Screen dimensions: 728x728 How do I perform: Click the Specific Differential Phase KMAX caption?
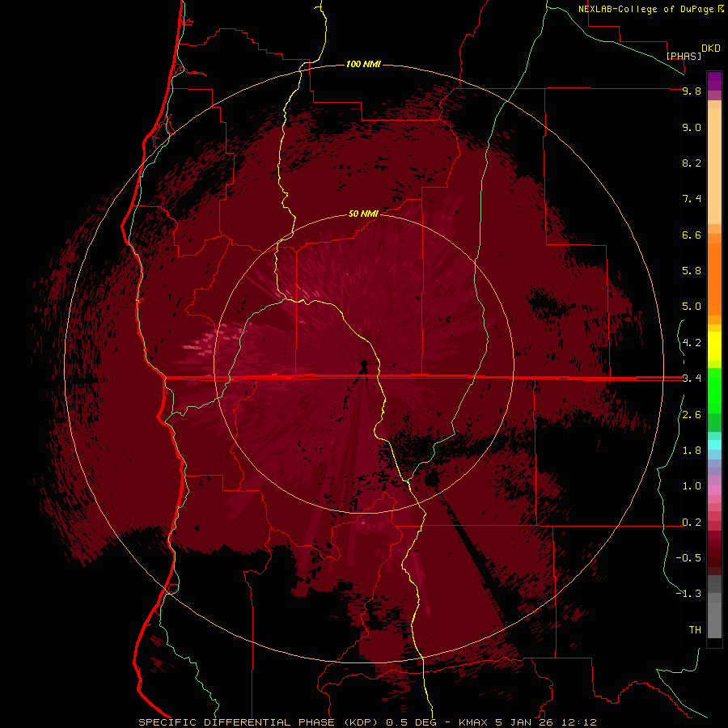coord(368,722)
